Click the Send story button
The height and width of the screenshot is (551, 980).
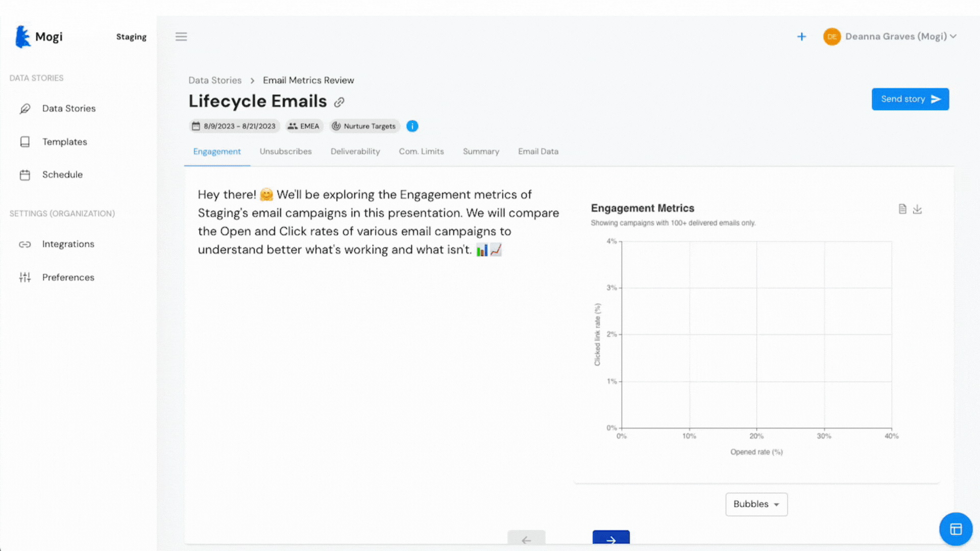pos(910,99)
